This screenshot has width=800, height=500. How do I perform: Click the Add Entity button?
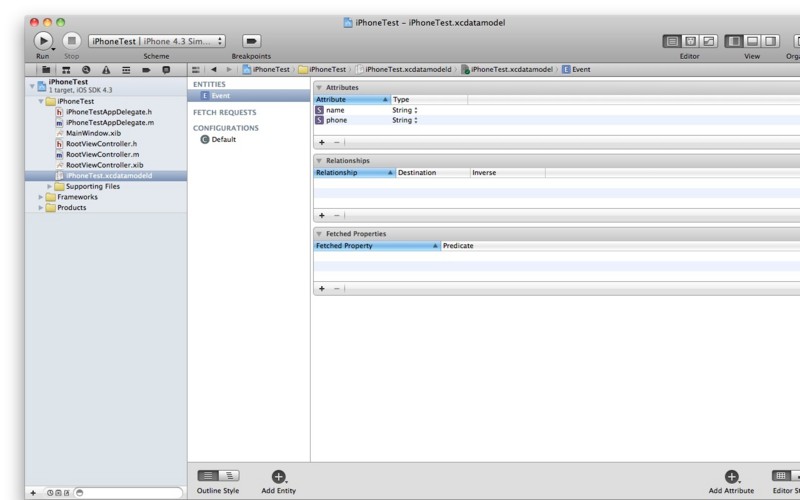(279, 482)
